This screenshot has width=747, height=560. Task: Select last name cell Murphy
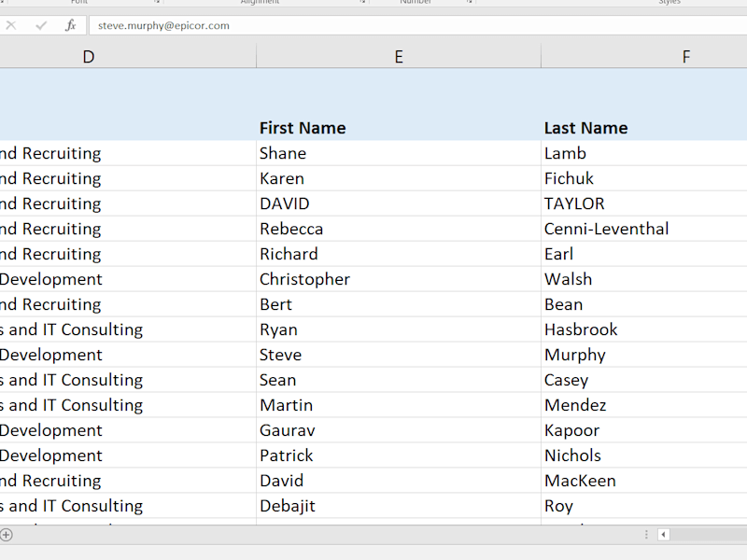click(644, 355)
